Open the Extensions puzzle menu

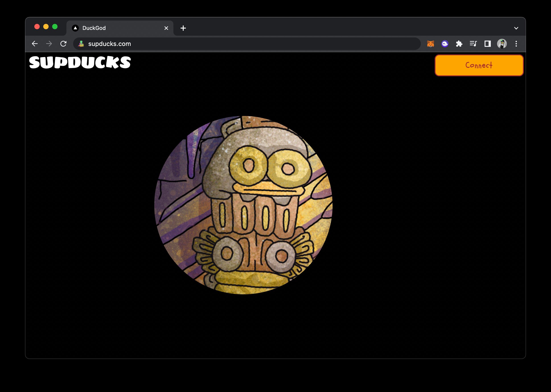click(459, 44)
